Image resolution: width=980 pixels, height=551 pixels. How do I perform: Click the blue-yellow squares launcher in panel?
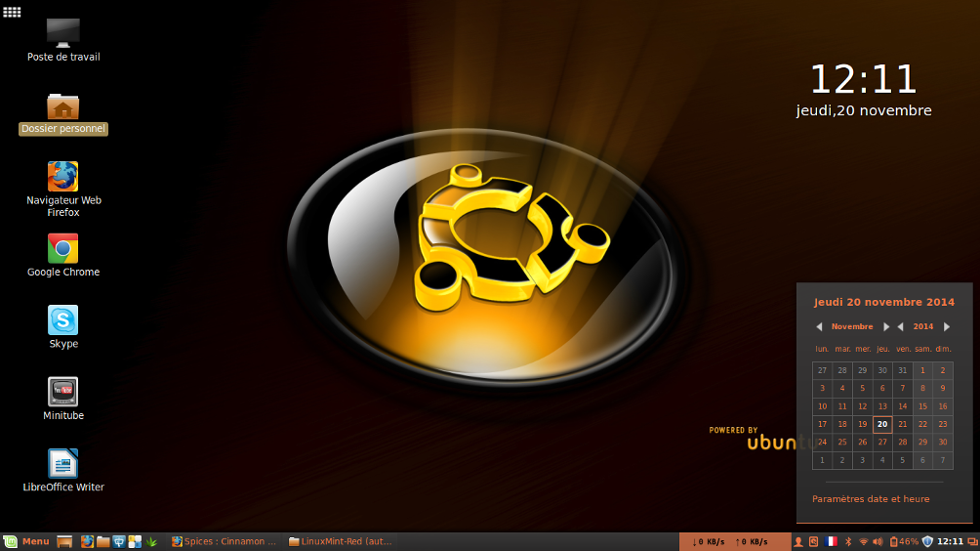coord(135,541)
